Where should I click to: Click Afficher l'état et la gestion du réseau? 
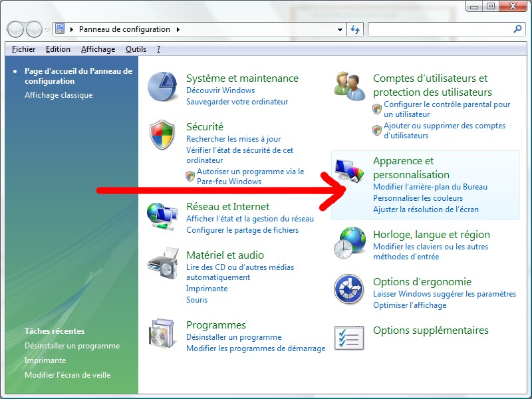pyautogui.click(x=250, y=219)
